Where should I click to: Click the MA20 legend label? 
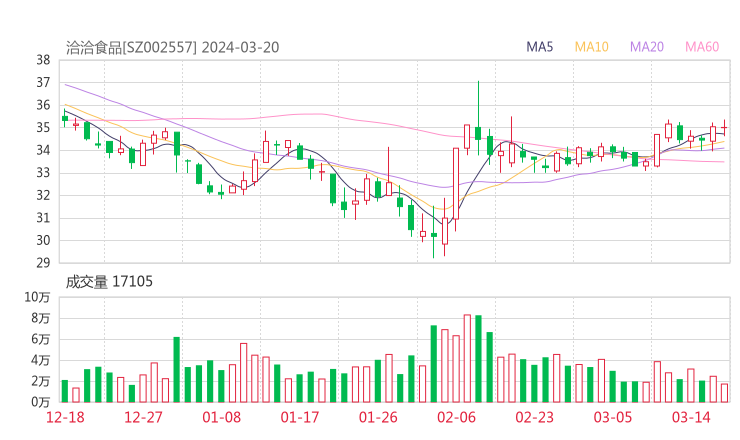coord(647,47)
